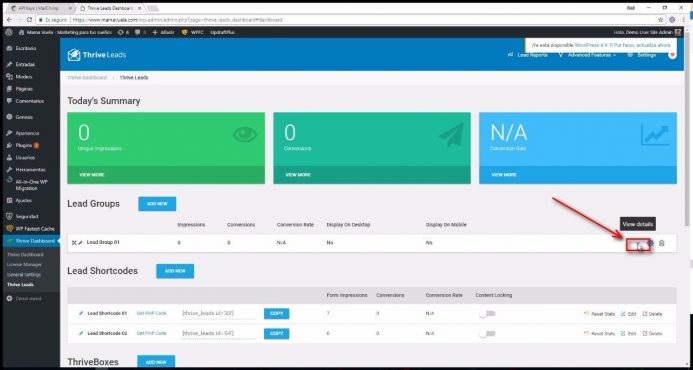The width and height of the screenshot is (693, 370).
Task: Expand the Plugins sidebar menu
Action: (x=23, y=145)
